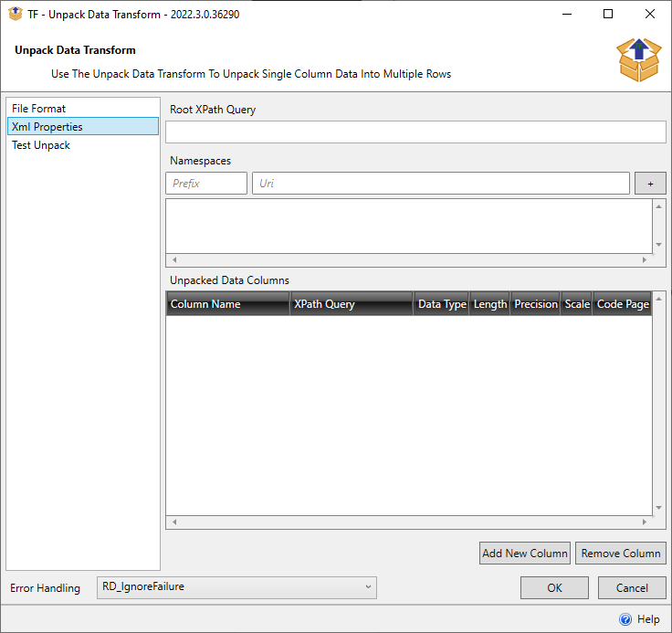This screenshot has height=633, width=672.
Task: Close the Unpack Data Transform window
Action: (650, 14)
